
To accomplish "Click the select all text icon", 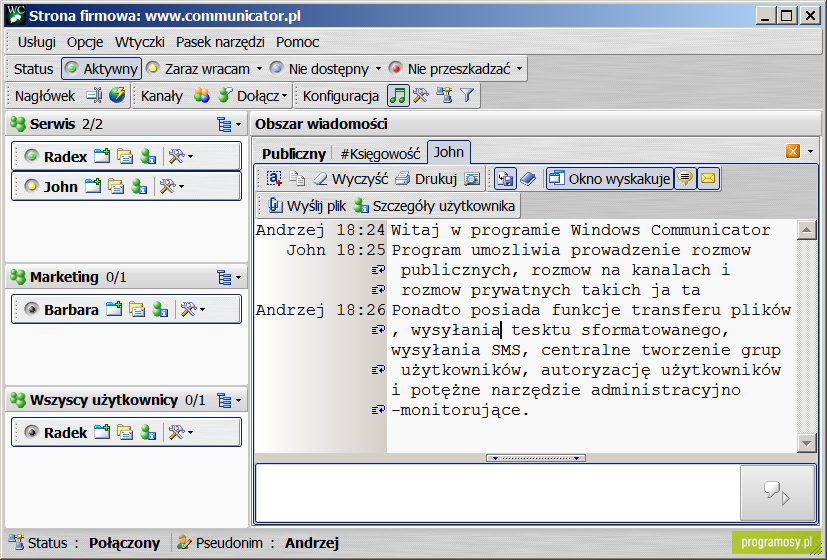I will [274, 179].
